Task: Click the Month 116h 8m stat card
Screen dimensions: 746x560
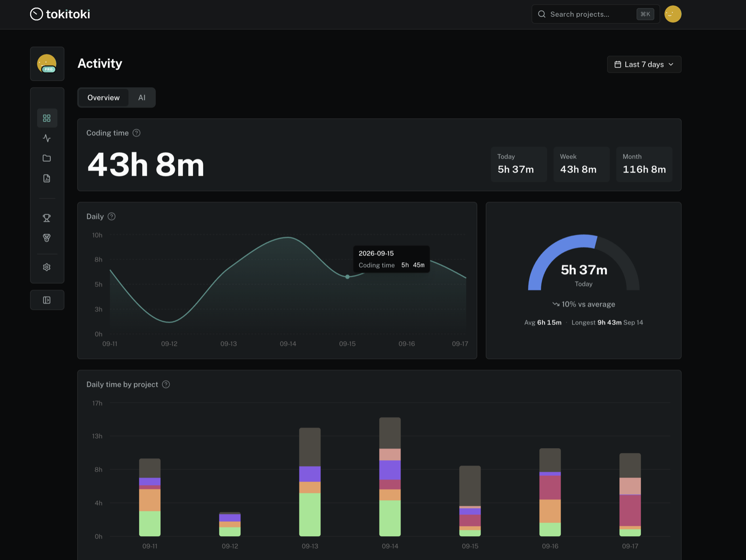Action: click(644, 164)
